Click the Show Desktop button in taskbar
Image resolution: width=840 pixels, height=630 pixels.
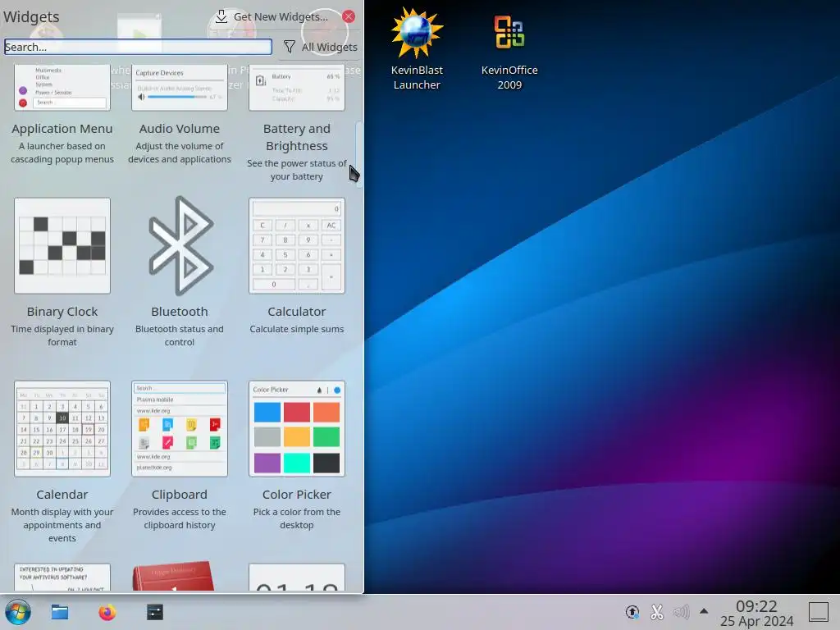(x=819, y=612)
